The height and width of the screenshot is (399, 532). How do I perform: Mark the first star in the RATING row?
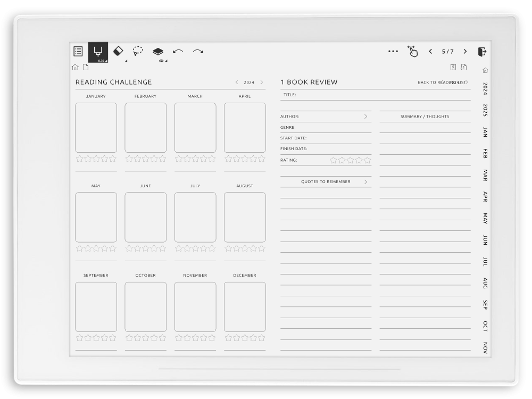334,160
